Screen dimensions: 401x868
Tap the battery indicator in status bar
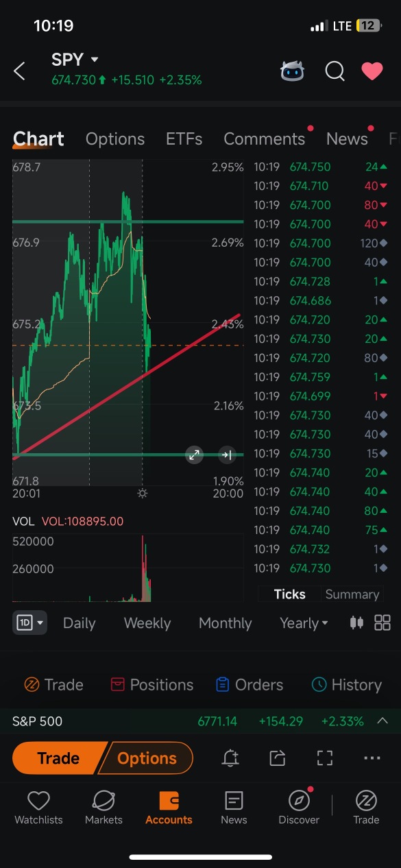click(368, 26)
